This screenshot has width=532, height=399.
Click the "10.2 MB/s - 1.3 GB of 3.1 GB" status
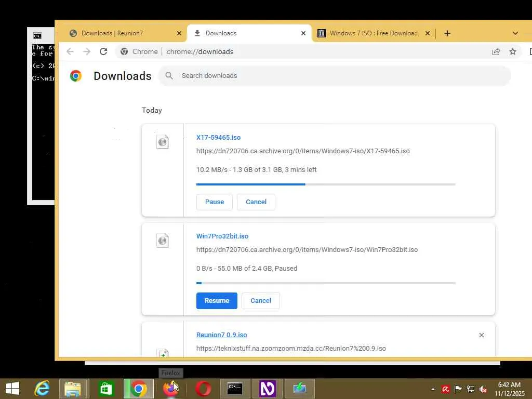[256, 170]
